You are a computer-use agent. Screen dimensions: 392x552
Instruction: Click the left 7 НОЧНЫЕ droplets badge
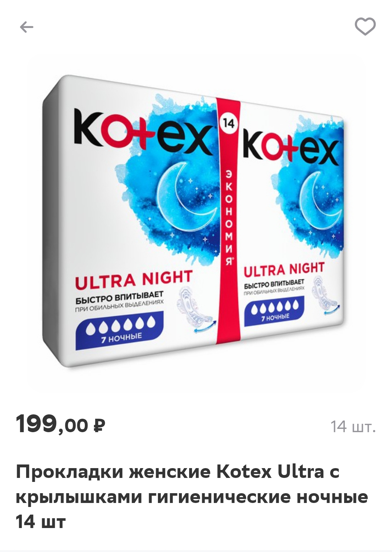[x=119, y=330]
